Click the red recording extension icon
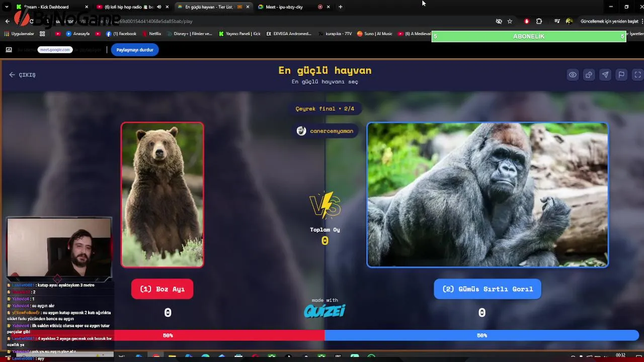Viewport: 644px width, 362px height. click(x=526, y=21)
